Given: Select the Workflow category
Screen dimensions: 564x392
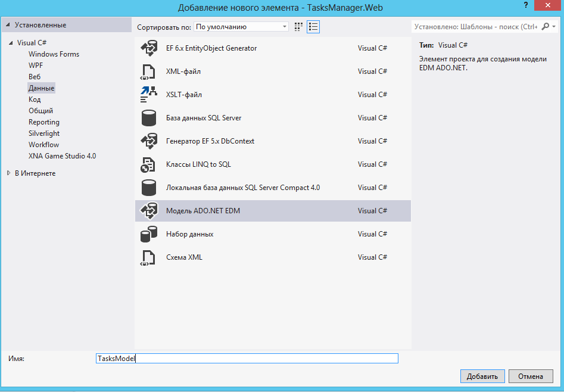Looking at the screenshot, I should tap(43, 145).
